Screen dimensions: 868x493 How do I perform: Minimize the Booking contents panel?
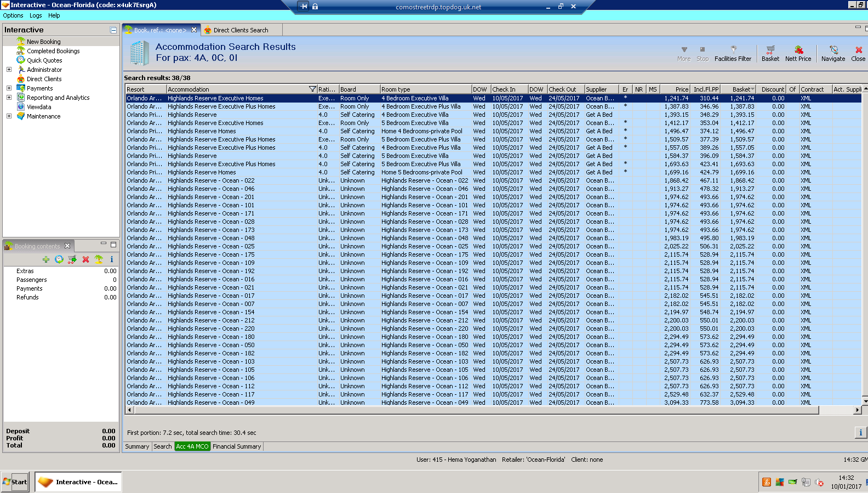pyautogui.click(x=103, y=244)
